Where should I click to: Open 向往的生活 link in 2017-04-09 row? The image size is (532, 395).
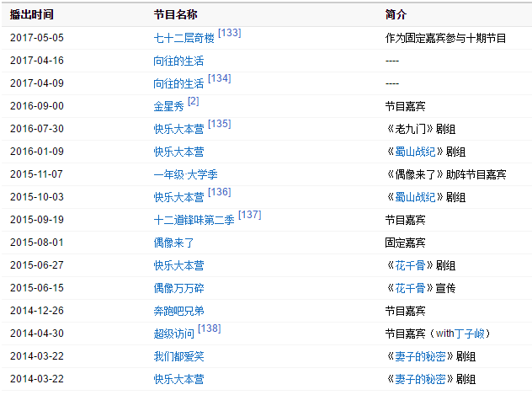pos(178,83)
